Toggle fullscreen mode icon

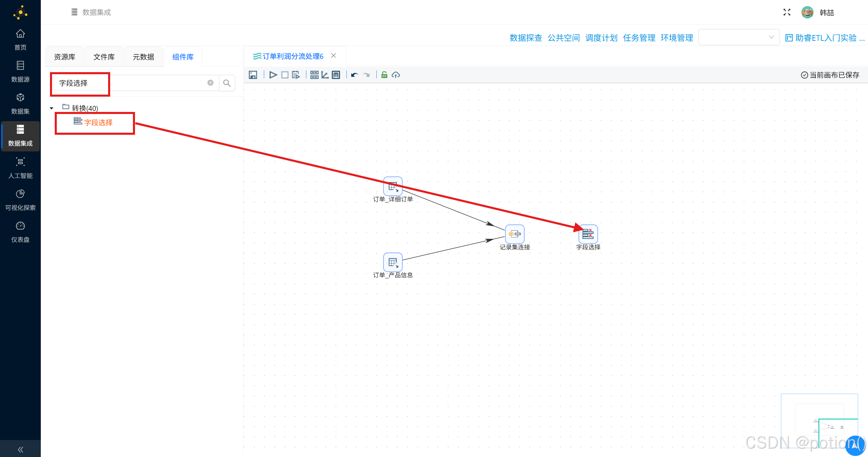click(x=787, y=12)
